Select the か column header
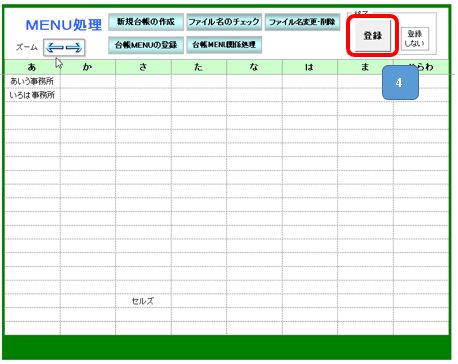This screenshot has height=364, width=458. 88,67
